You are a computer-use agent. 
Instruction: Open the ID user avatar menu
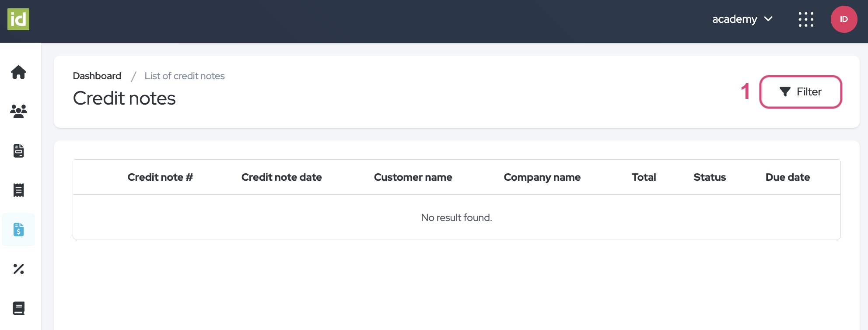[x=843, y=19]
